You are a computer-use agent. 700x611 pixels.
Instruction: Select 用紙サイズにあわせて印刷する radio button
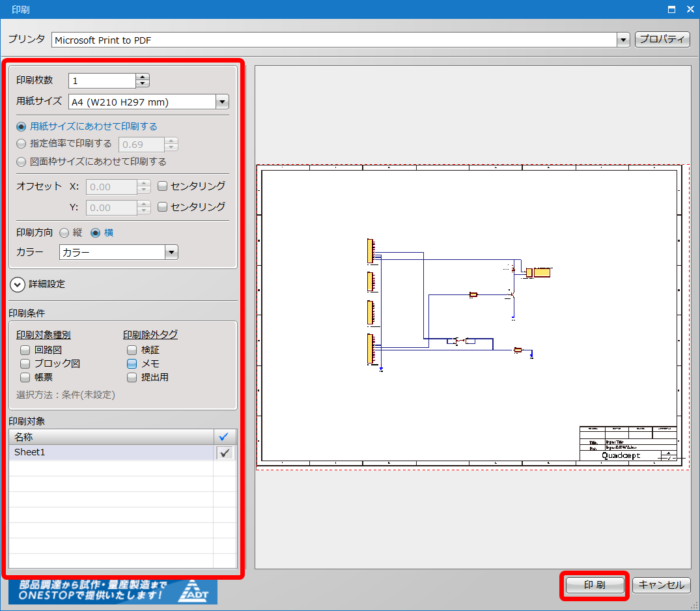21,126
